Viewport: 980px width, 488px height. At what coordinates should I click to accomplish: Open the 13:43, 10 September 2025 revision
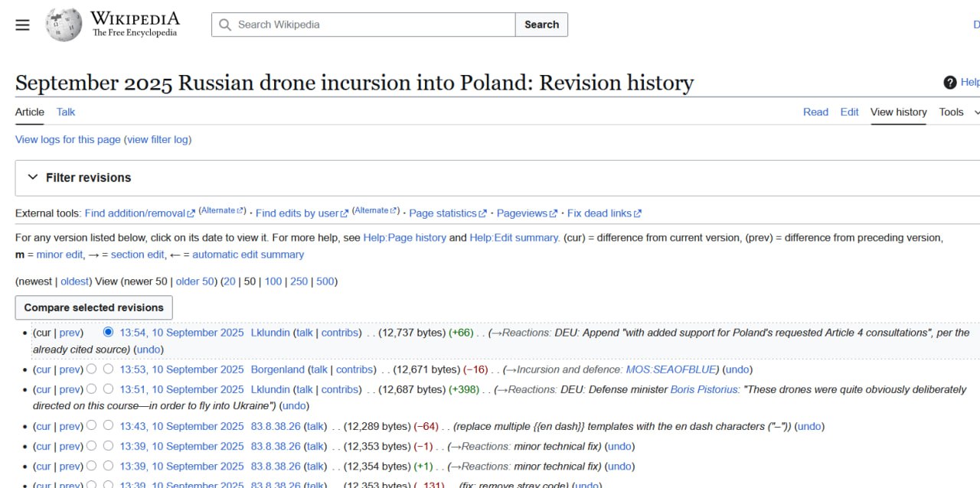tap(181, 426)
